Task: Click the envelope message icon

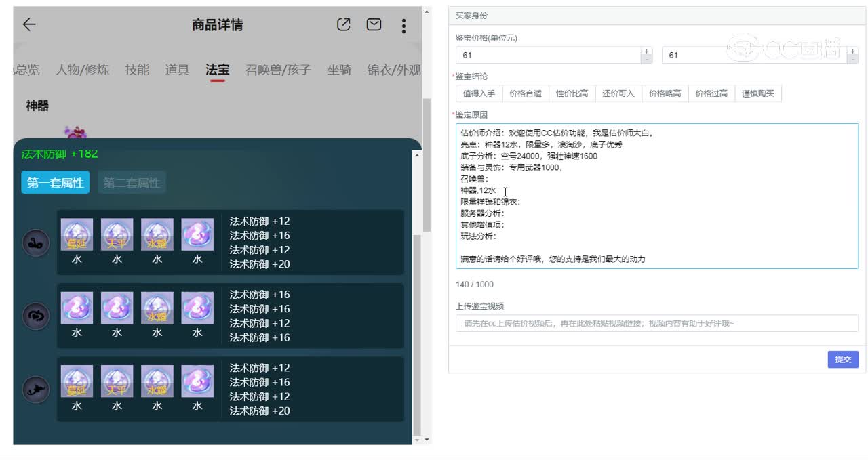Action: pyautogui.click(x=373, y=24)
